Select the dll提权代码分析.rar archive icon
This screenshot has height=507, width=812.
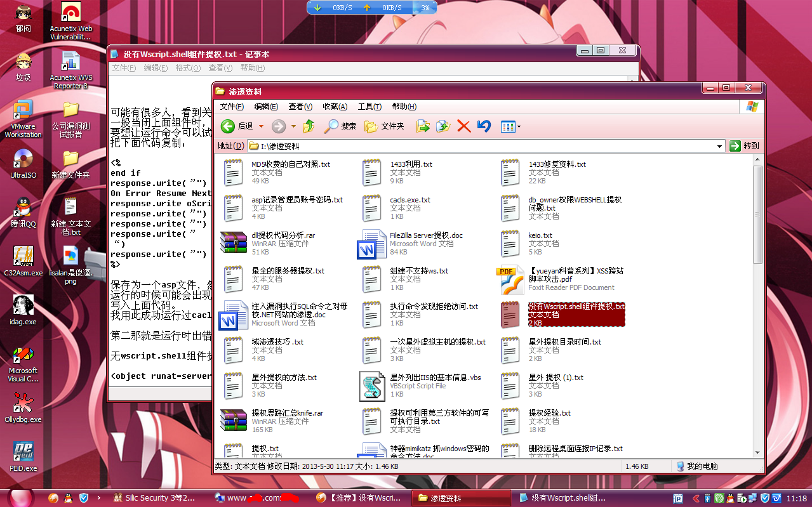pos(233,244)
